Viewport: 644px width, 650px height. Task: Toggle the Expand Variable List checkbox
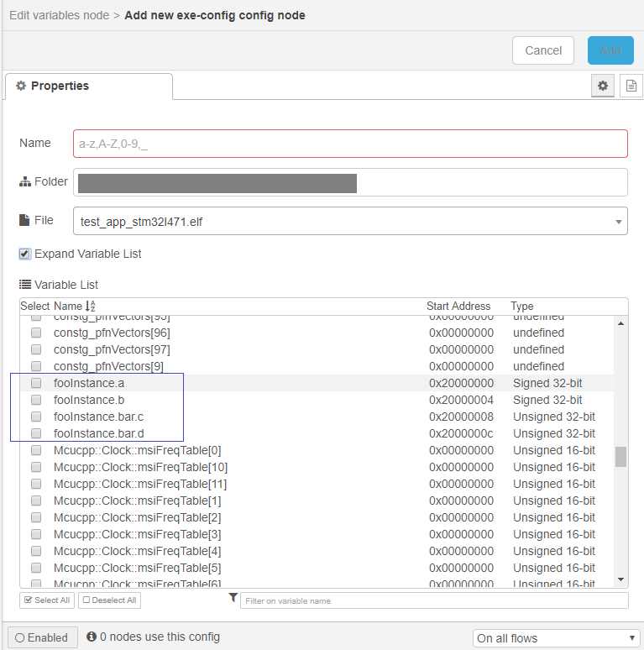click(25, 254)
